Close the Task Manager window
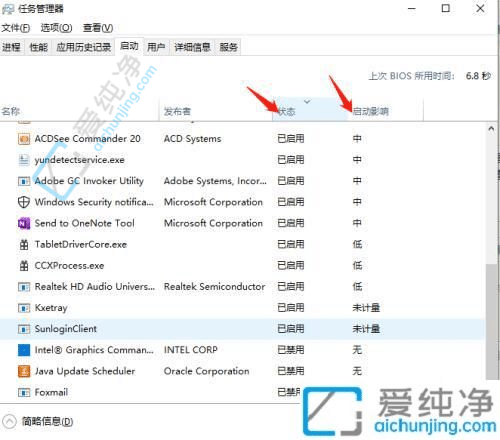 (480, 9)
